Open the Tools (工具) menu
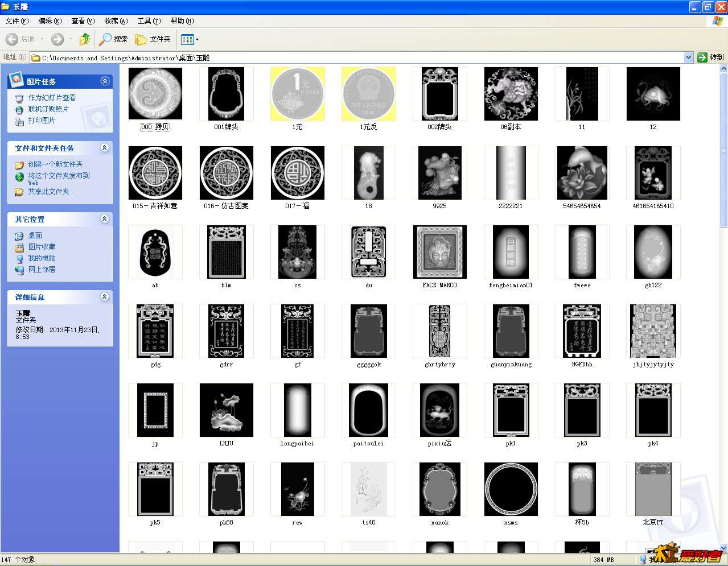 pos(149,21)
